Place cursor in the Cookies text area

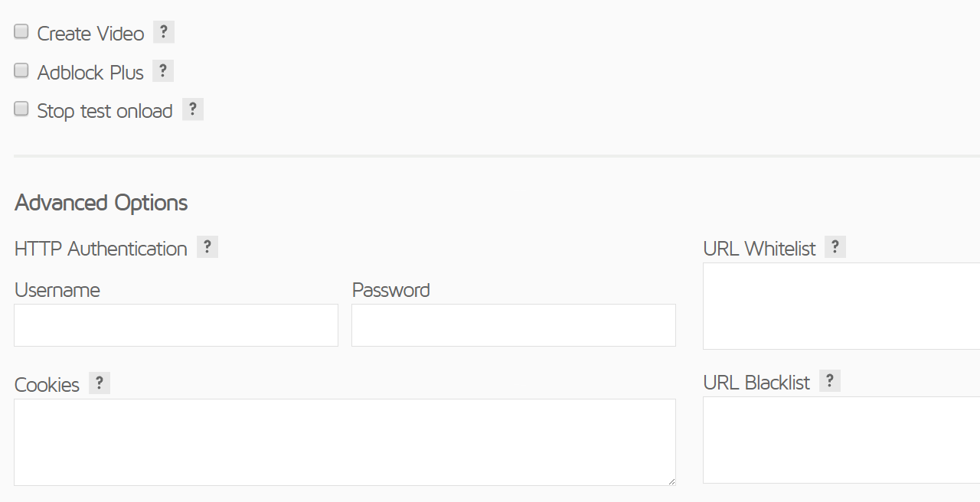point(345,442)
